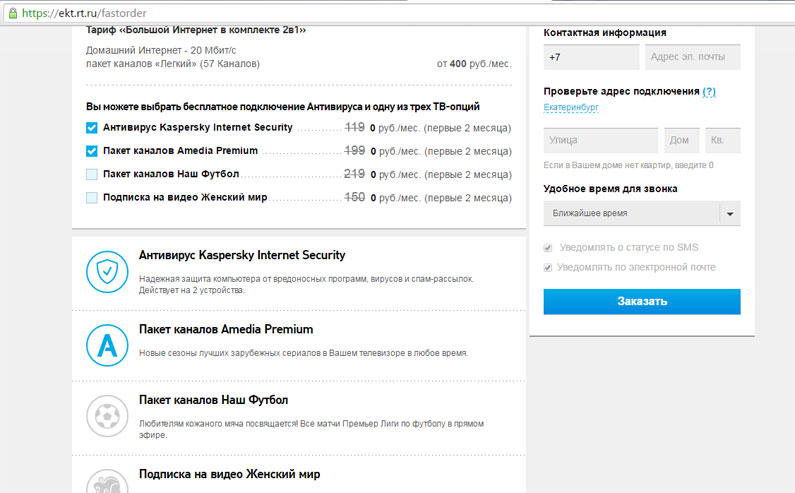This screenshot has height=493, width=795.
Task: Click the Адрес эл. почты input field
Action: click(692, 58)
